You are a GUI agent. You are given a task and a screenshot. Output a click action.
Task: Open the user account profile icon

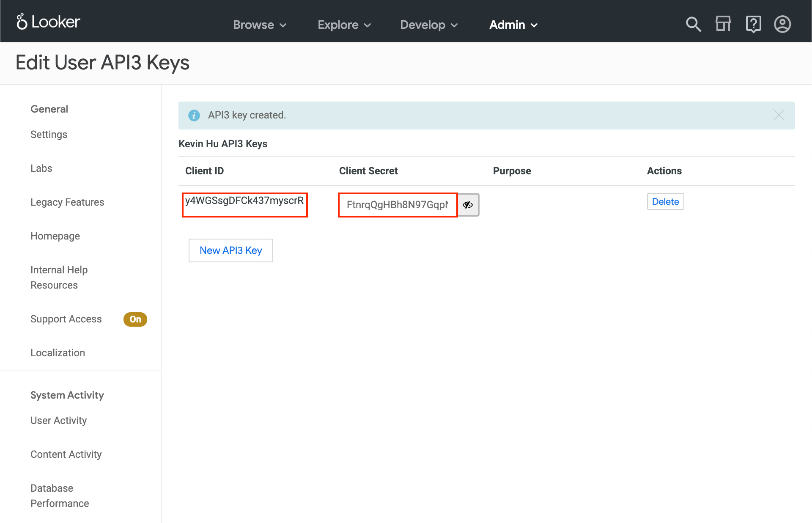(782, 24)
